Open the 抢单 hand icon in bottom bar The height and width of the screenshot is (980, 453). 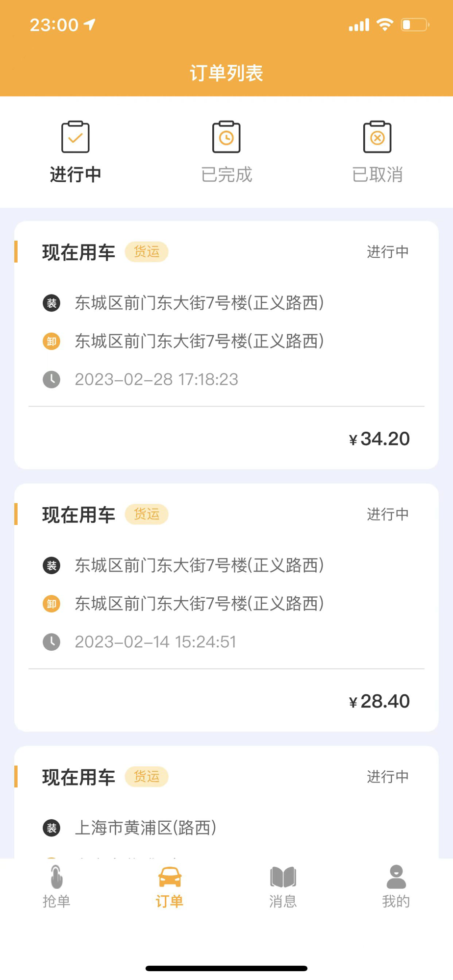coord(56,877)
